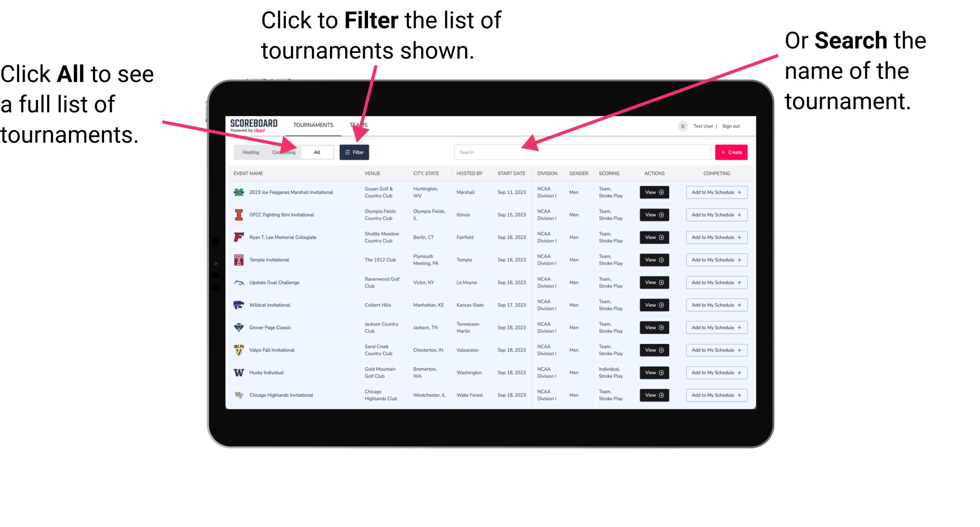
Task: Toggle the Competing filter tab
Action: pyautogui.click(x=282, y=152)
